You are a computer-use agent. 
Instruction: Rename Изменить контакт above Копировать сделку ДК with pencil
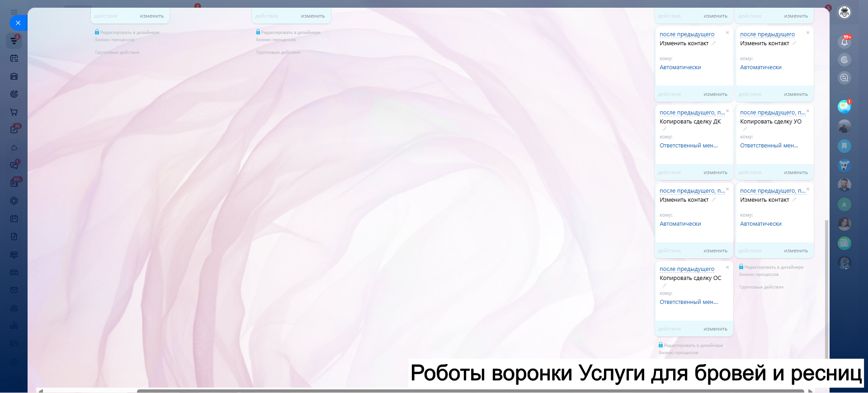pos(714,43)
